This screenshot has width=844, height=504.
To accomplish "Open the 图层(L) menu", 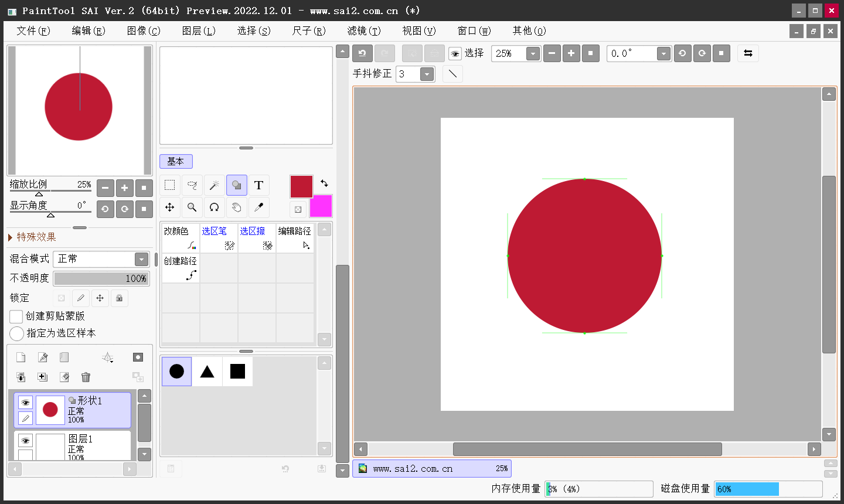I will [x=199, y=31].
